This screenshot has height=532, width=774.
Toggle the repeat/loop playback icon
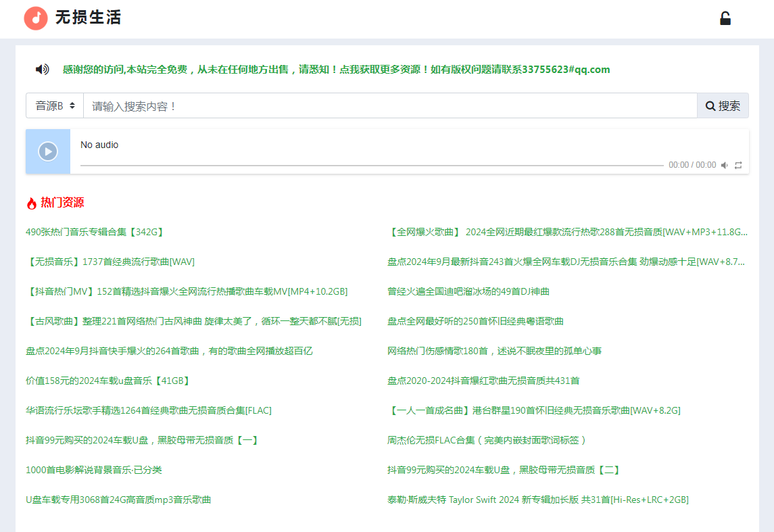(737, 164)
